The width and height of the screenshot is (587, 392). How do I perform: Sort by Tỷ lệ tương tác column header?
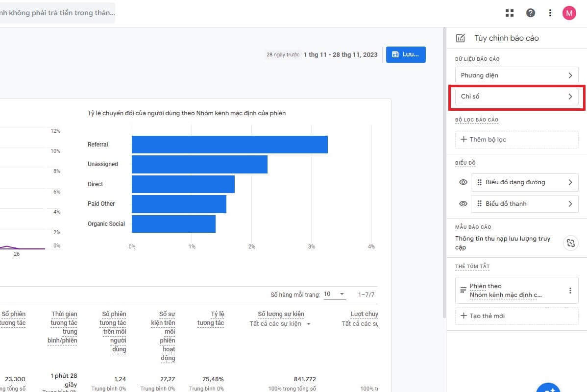pyautogui.click(x=211, y=318)
